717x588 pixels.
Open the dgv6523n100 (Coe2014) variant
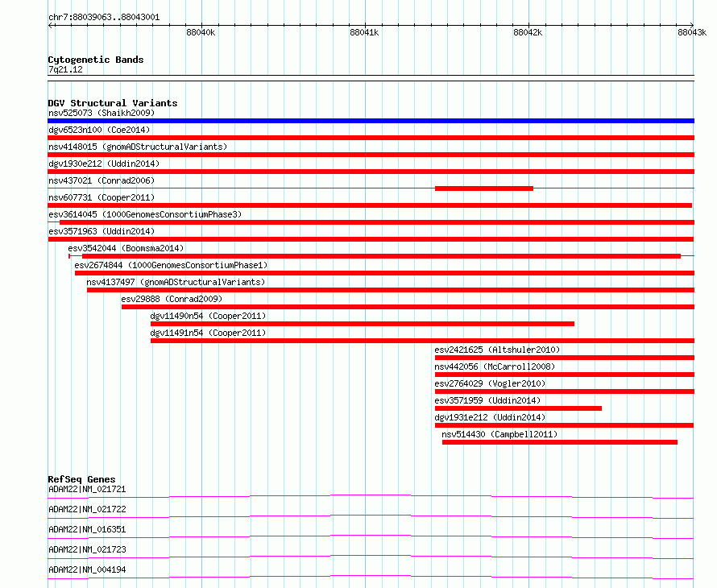[99, 130]
